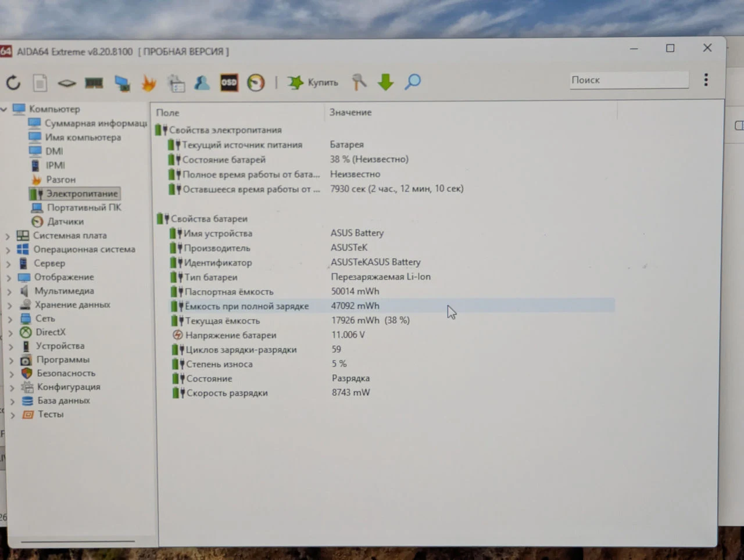Click the blue monitor toolbar icon
This screenshot has width=744, height=560.
[x=122, y=84]
